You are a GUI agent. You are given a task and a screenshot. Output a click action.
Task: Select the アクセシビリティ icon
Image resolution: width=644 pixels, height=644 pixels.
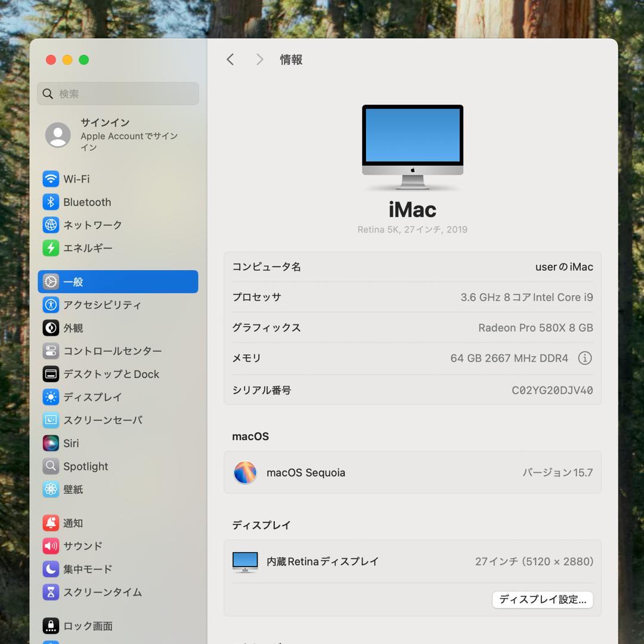point(51,305)
